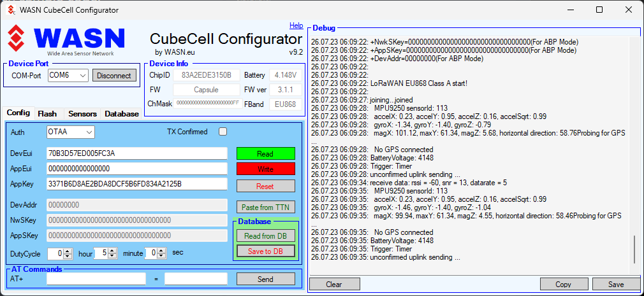644x296 pixels.
Task: Copy the Debug log output
Action: 563,284
